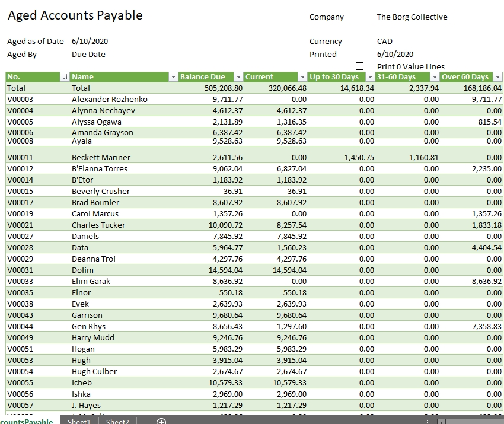Select the 1,160.81 cell in 31-60 Days
504x424 pixels.
click(x=423, y=158)
